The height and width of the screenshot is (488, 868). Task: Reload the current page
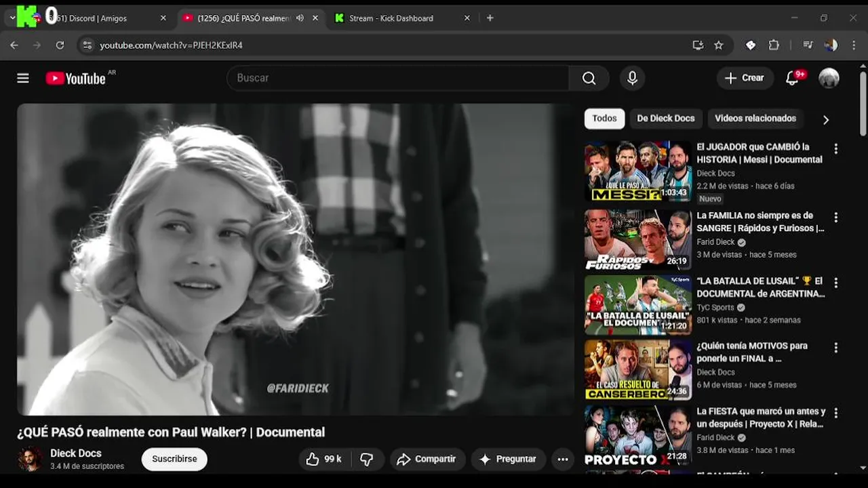tap(60, 45)
